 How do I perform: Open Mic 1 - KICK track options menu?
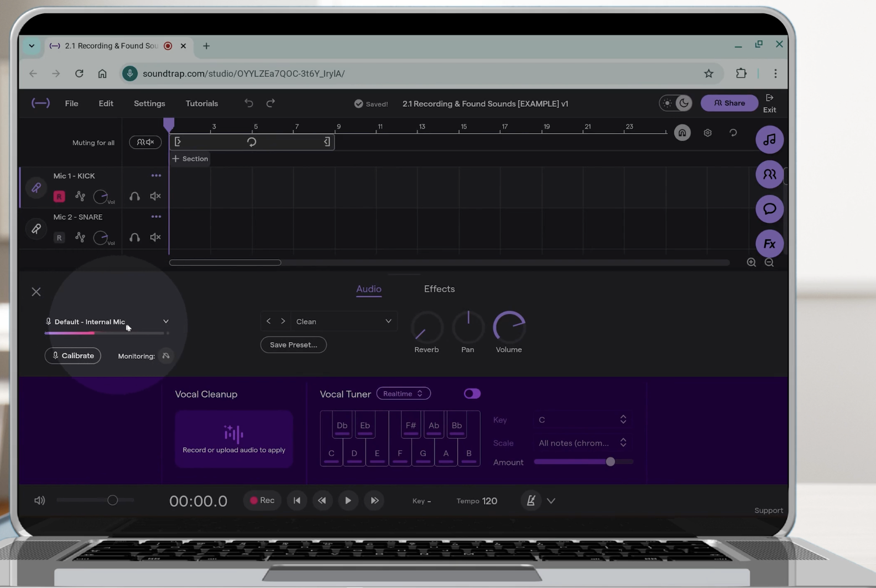pyautogui.click(x=156, y=176)
